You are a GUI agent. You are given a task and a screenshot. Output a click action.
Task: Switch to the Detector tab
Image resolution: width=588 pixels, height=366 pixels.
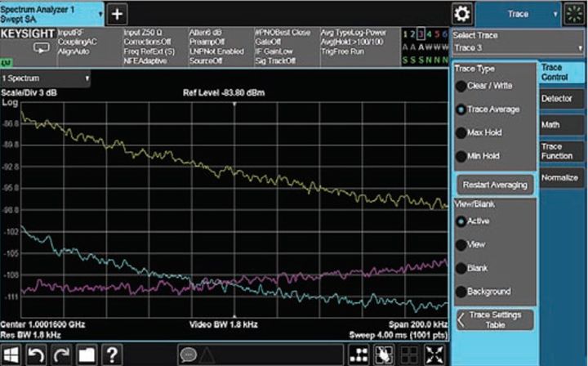562,97
